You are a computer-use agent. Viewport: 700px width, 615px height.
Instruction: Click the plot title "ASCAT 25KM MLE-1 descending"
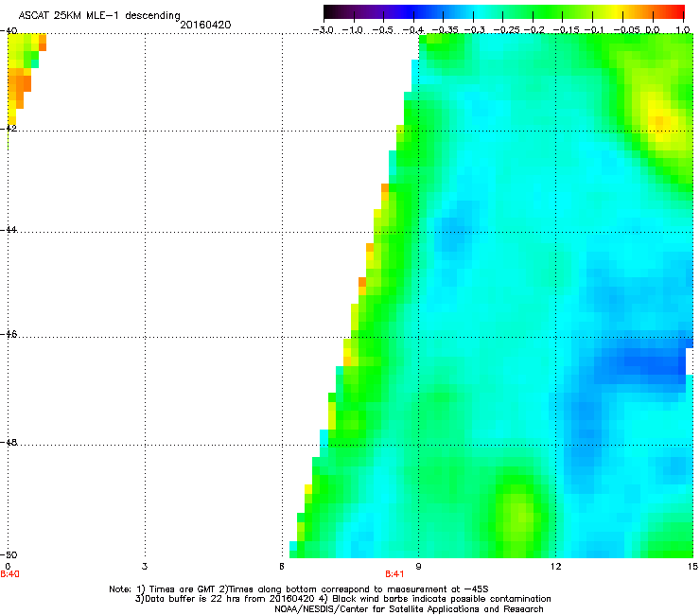99,16
